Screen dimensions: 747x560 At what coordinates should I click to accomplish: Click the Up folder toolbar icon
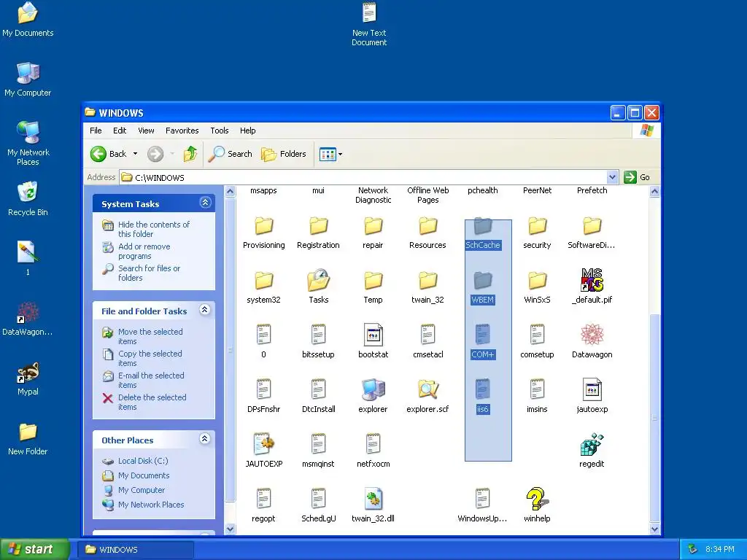point(190,154)
